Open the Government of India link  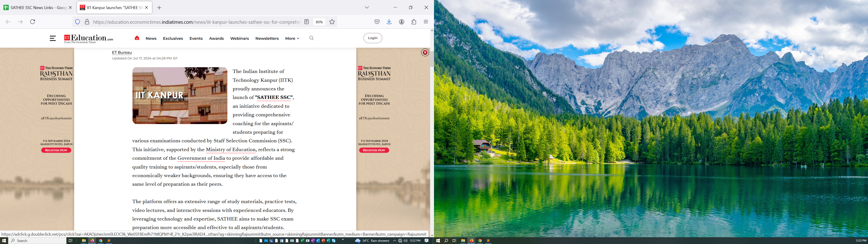tap(201, 158)
